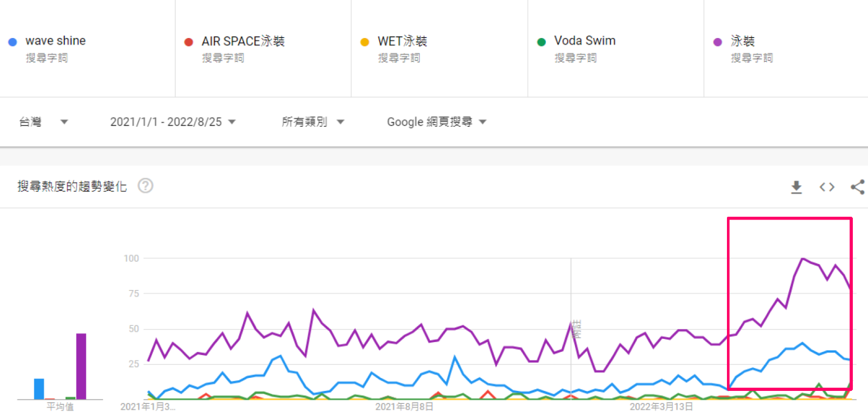Click the blue average bar in chart
The height and width of the screenshot is (418, 868).
pos(39,389)
